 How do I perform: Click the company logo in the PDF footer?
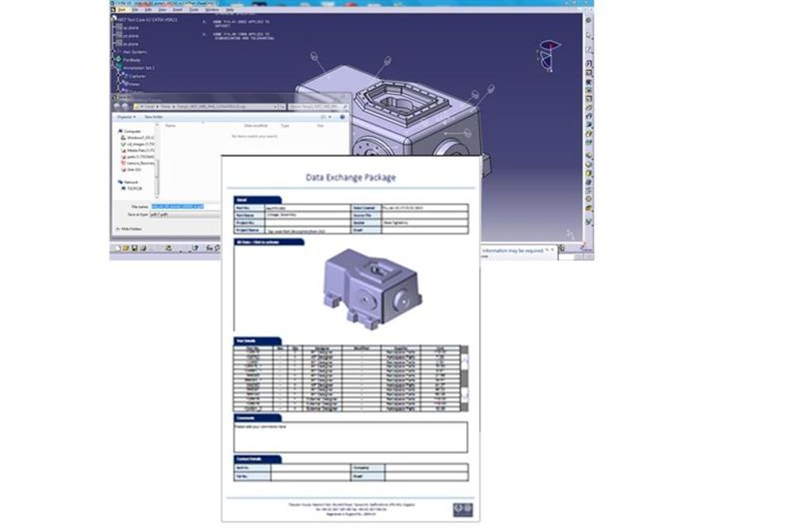463,510
